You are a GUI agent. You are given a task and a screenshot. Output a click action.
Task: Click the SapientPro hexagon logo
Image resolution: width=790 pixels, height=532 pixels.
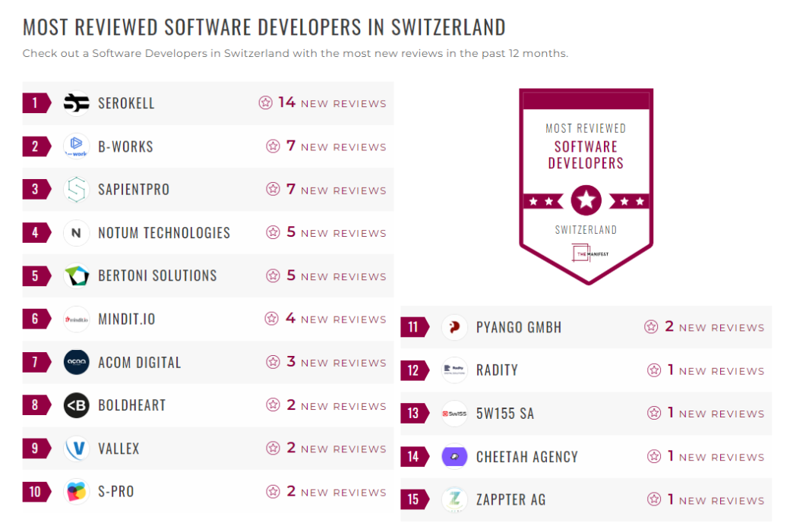pyautogui.click(x=75, y=189)
